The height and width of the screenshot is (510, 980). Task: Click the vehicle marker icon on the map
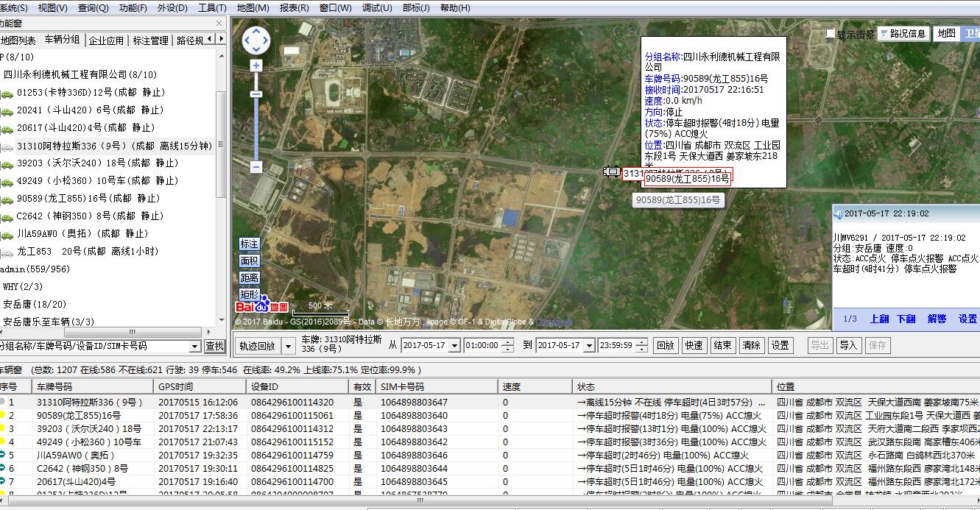click(611, 171)
